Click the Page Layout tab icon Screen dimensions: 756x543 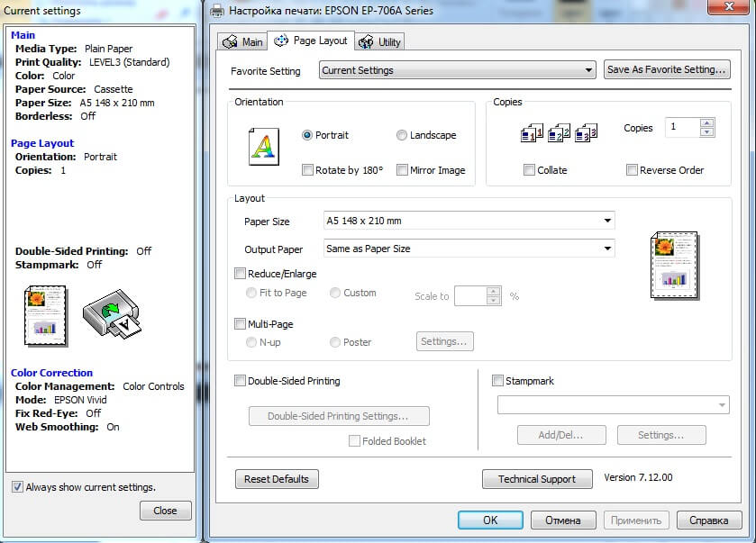tap(281, 41)
